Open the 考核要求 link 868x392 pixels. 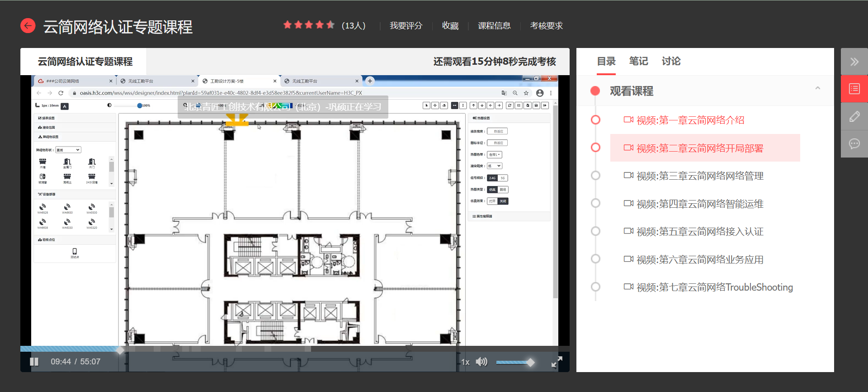pos(547,26)
